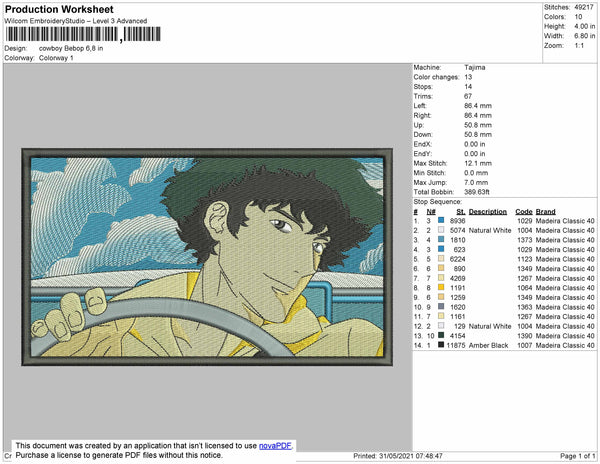Click the Up value "50.8 mm"

(478, 125)
